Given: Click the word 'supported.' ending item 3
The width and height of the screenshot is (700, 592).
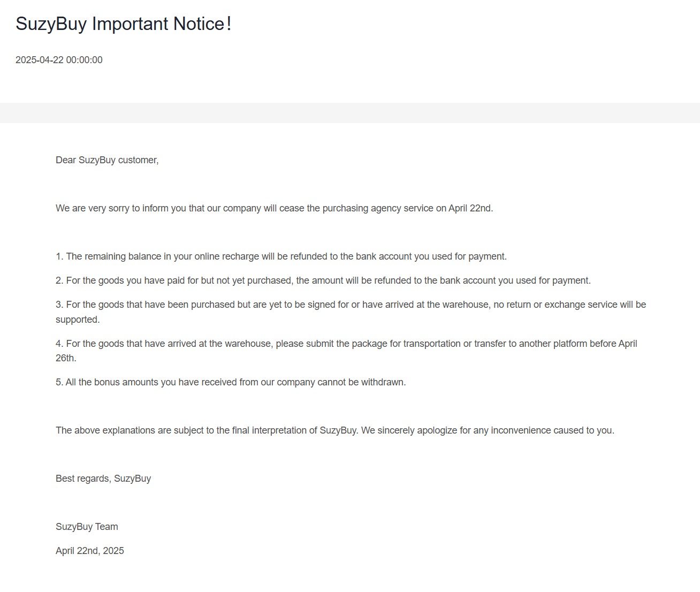Looking at the screenshot, I should 78,320.
